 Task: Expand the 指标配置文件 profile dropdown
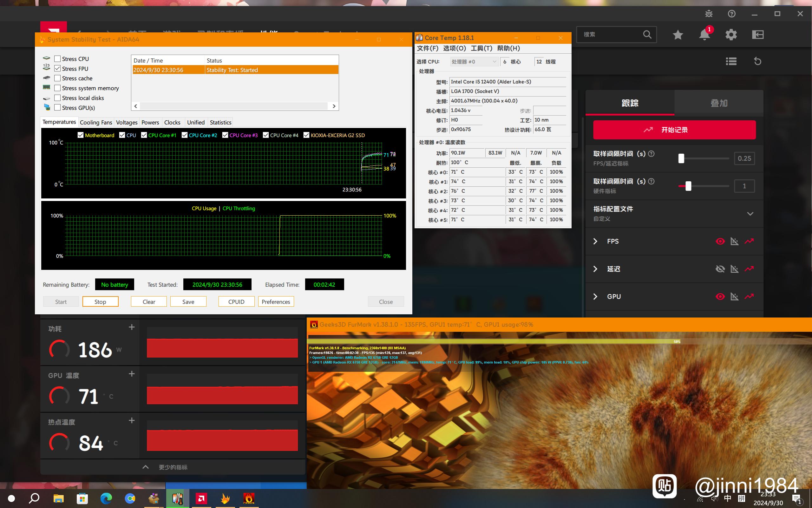point(750,214)
